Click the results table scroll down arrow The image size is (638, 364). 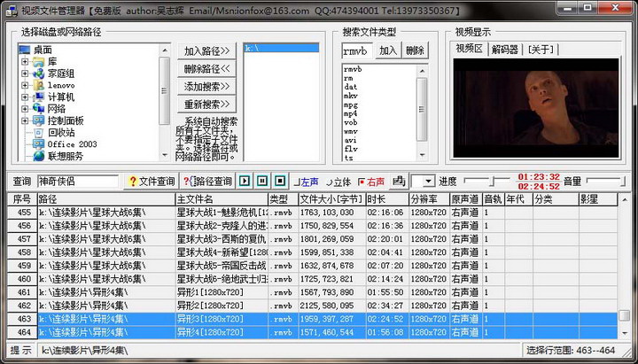pos(625,334)
